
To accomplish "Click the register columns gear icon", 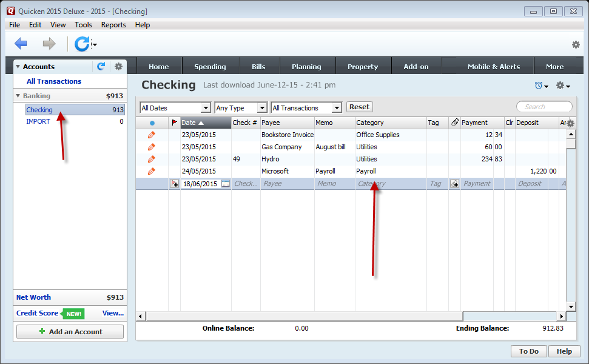I will (x=571, y=123).
